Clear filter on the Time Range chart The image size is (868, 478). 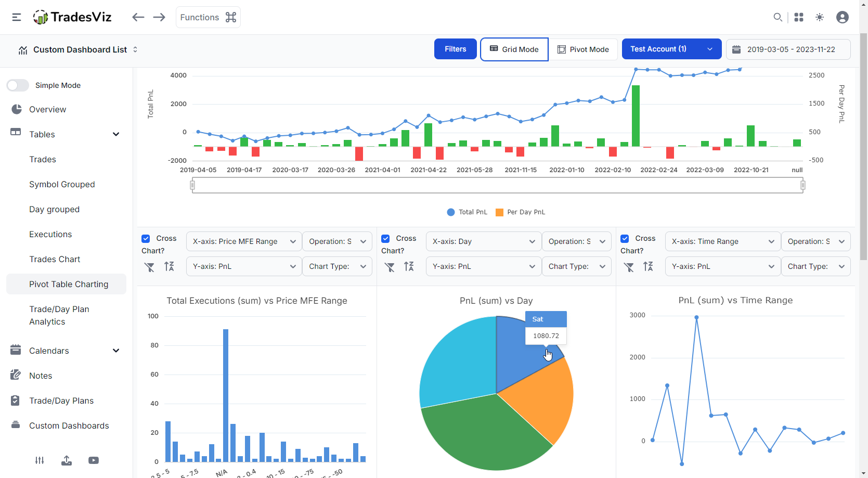tap(629, 267)
